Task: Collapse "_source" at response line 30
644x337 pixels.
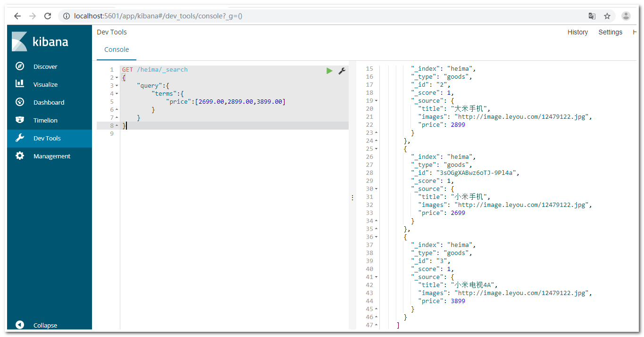Action: 376,189
